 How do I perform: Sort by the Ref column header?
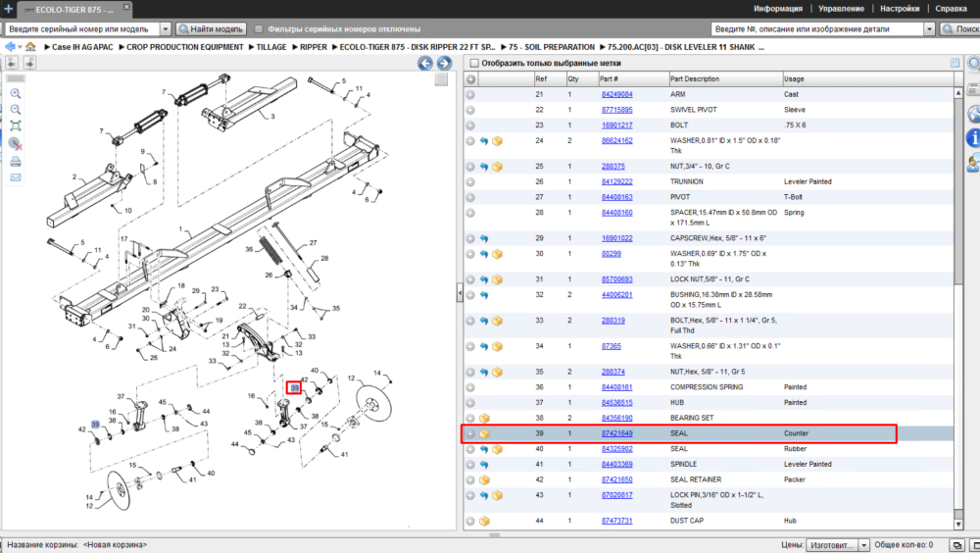point(550,78)
